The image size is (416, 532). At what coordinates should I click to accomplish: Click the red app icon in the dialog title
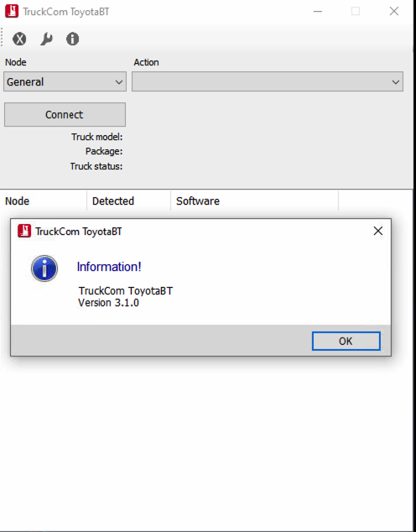click(24, 231)
